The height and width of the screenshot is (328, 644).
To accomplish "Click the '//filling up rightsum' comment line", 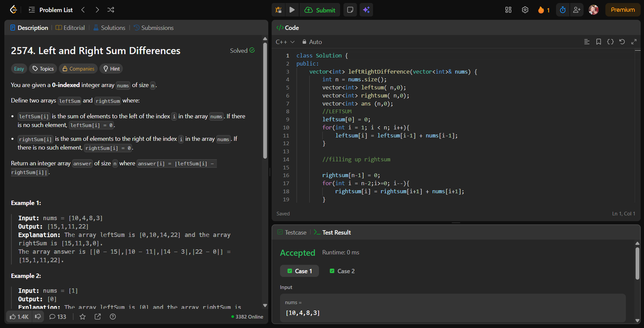I will [356, 159].
